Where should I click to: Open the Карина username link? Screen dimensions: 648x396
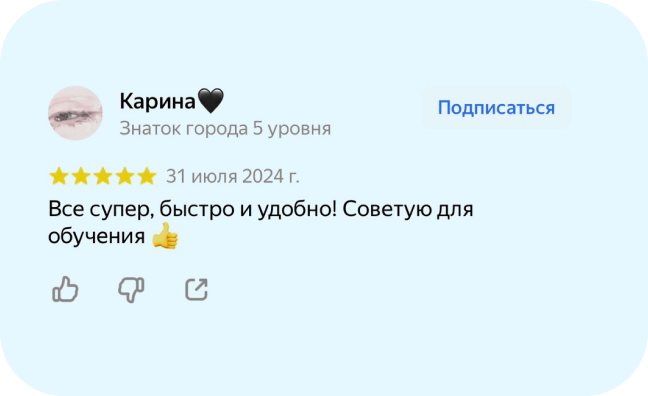(x=157, y=101)
